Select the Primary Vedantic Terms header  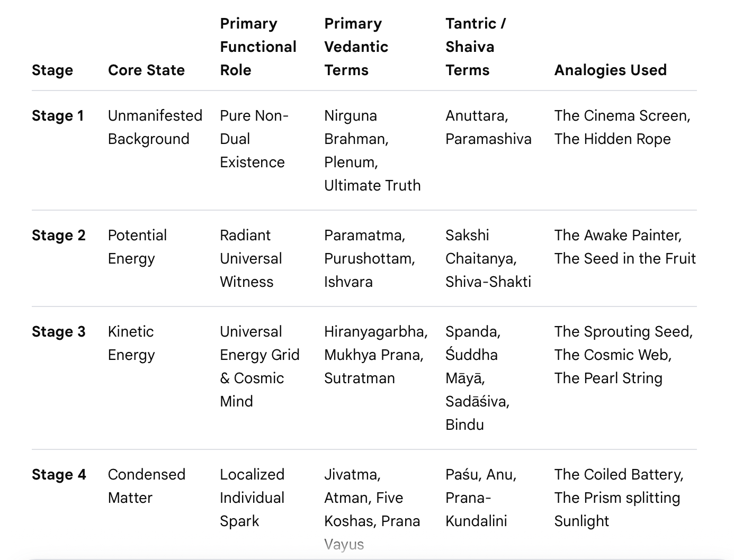356,47
